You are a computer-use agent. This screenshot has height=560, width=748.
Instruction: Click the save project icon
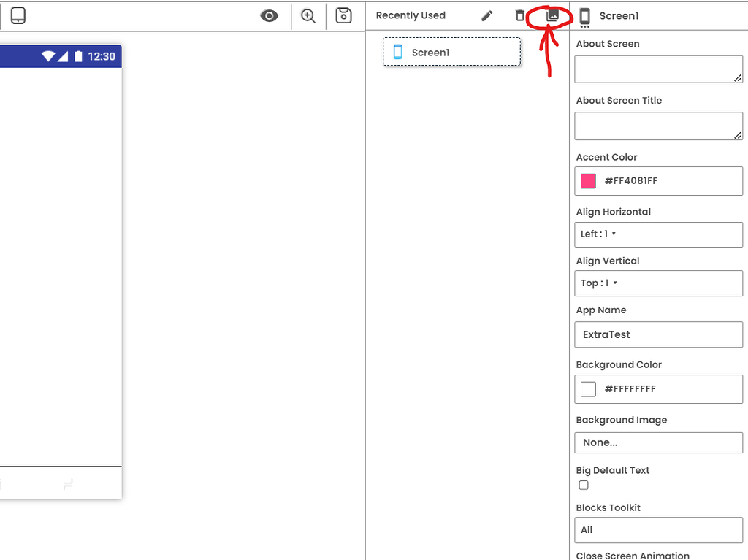(x=343, y=15)
